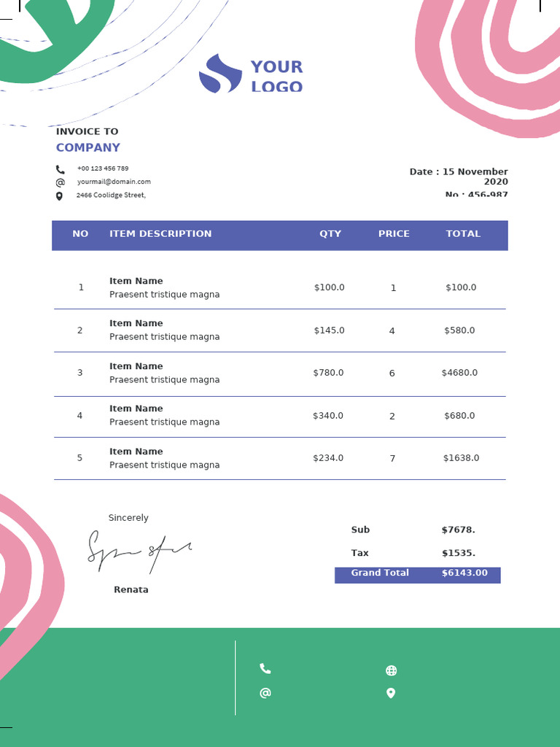This screenshot has height=747, width=560.
Task: Click the TOTAL column header
Action: (x=463, y=234)
